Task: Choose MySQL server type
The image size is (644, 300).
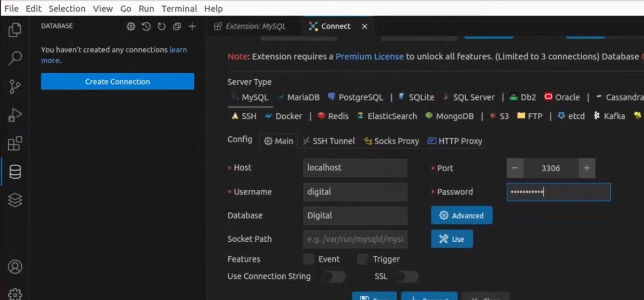Action: [x=250, y=97]
